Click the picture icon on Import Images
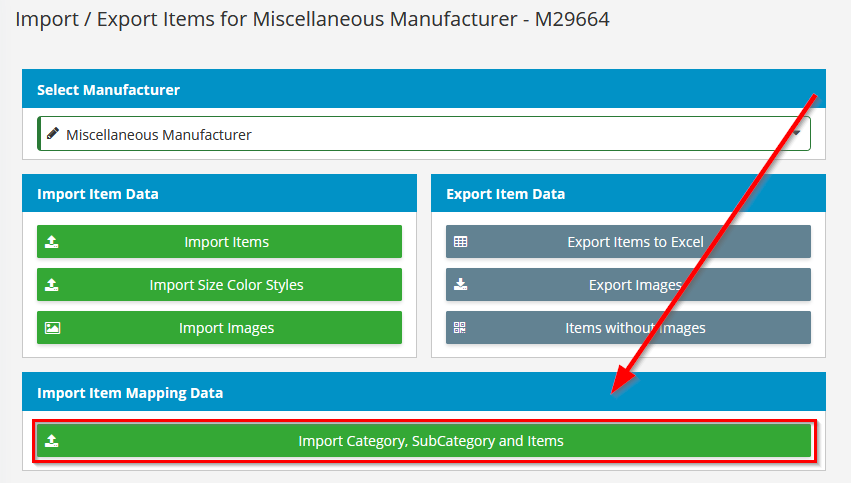Screen dimensions: 851x483 pos(52,328)
